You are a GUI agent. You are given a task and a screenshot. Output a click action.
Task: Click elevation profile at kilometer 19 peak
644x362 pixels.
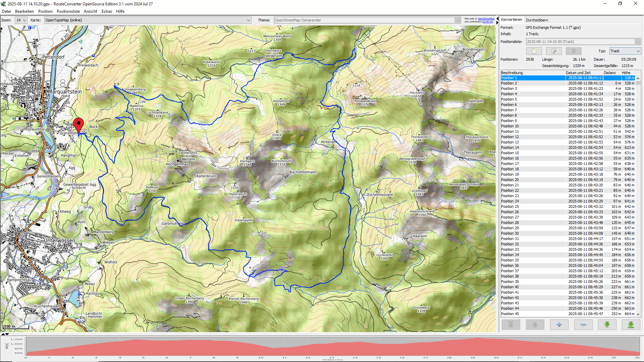pyautogui.click(x=473, y=346)
